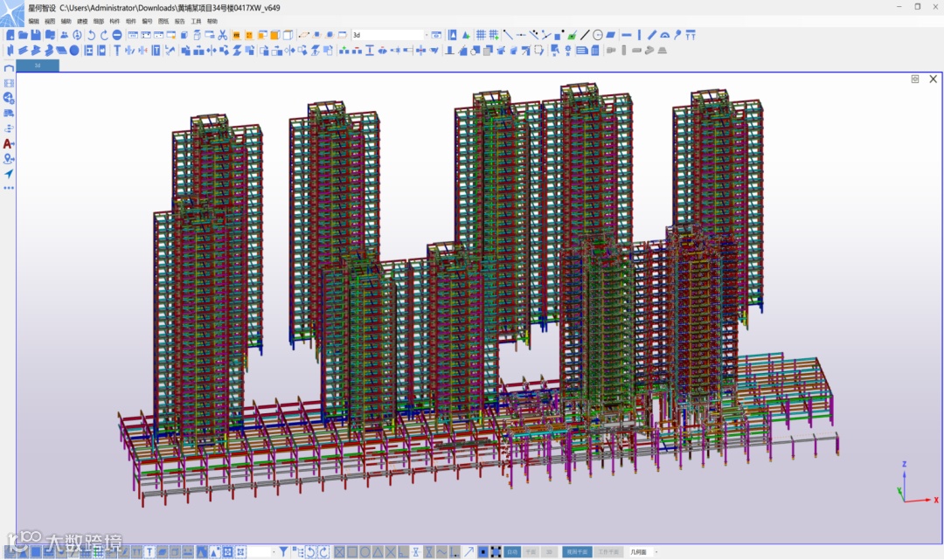Expand the 几何面 dropdown at bottom
Viewport: 944px width, 560px height.
(x=656, y=552)
